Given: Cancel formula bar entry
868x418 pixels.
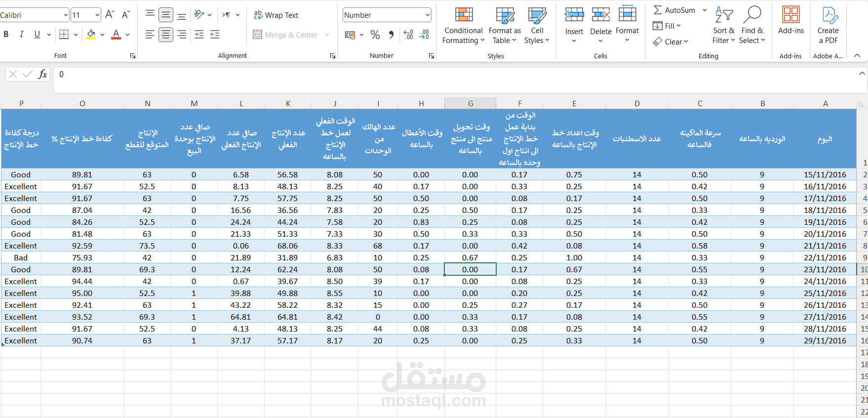Looking at the screenshot, I should click(x=13, y=74).
